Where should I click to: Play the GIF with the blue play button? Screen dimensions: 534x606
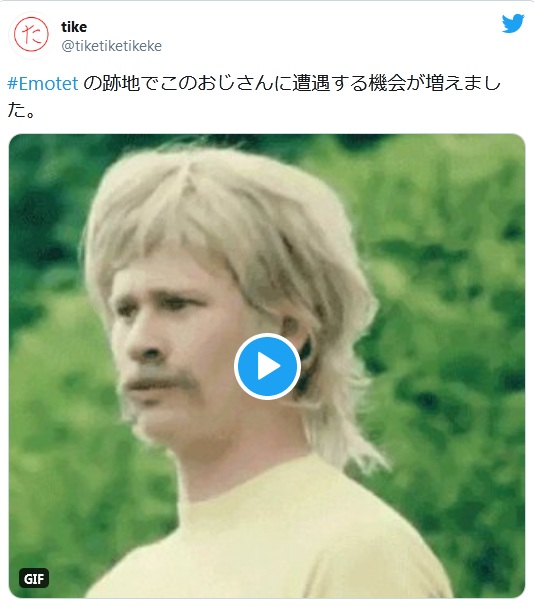click(x=267, y=366)
